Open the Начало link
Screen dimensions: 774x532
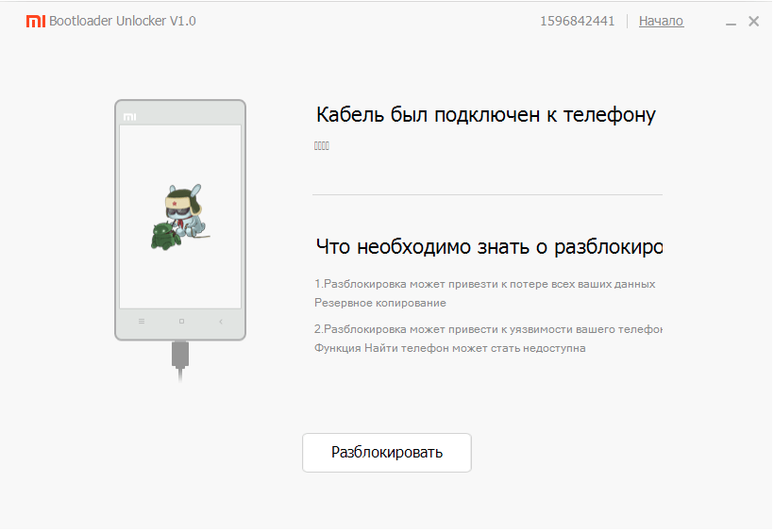(x=661, y=21)
